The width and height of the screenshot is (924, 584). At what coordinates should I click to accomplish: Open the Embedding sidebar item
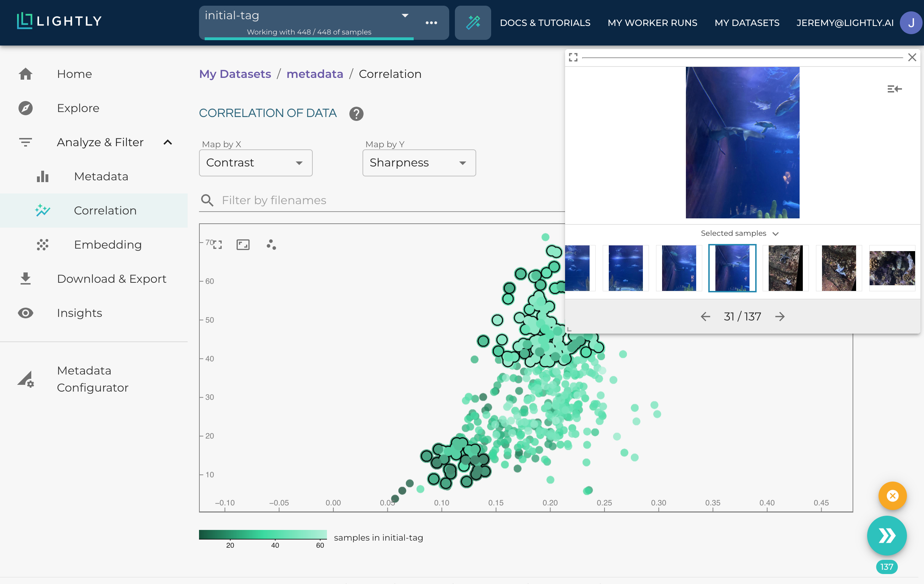pos(107,245)
